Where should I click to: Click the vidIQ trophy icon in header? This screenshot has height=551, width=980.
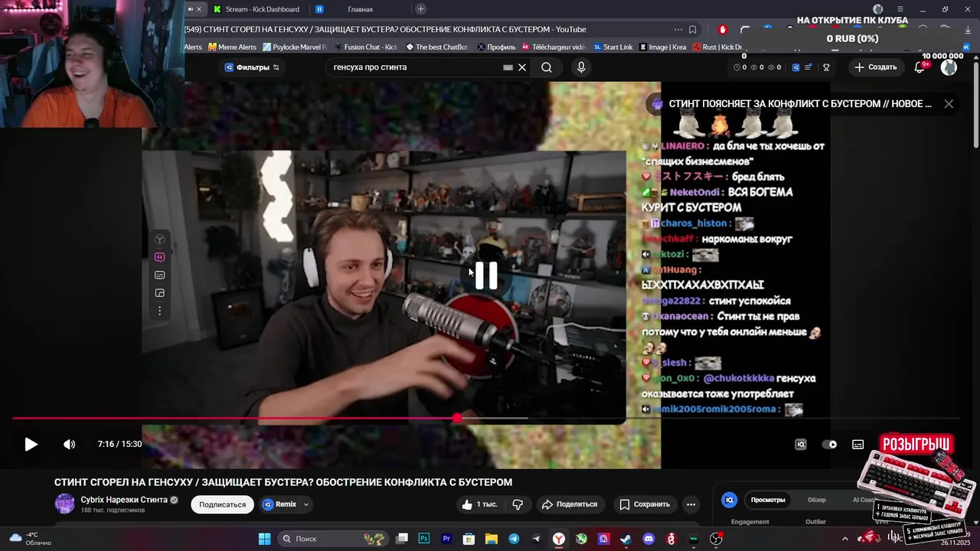(x=826, y=67)
